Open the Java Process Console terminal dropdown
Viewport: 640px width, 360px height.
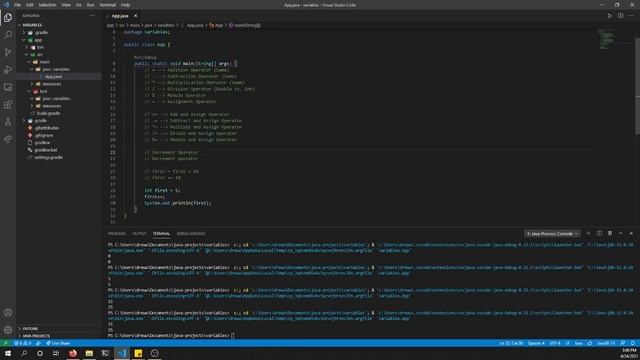tap(552, 234)
